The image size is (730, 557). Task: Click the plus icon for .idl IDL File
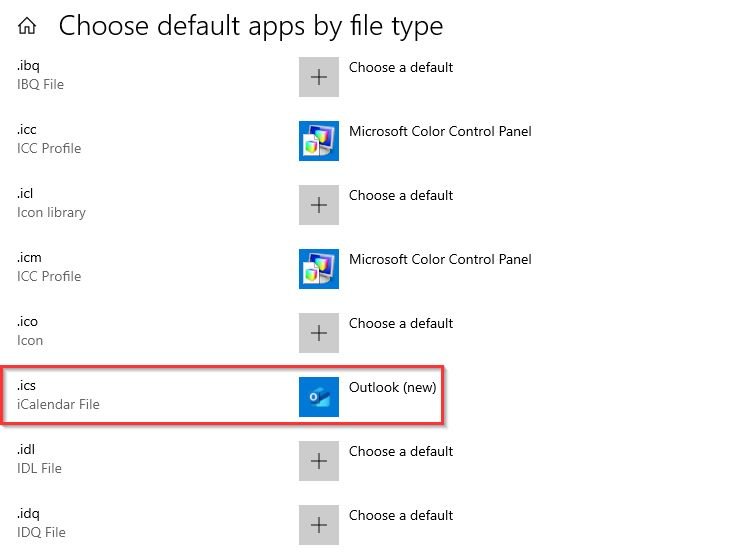pyautogui.click(x=319, y=461)
